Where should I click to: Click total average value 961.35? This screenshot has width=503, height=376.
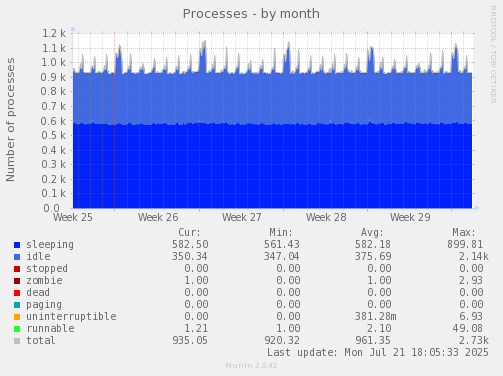(x=373, y=340)
